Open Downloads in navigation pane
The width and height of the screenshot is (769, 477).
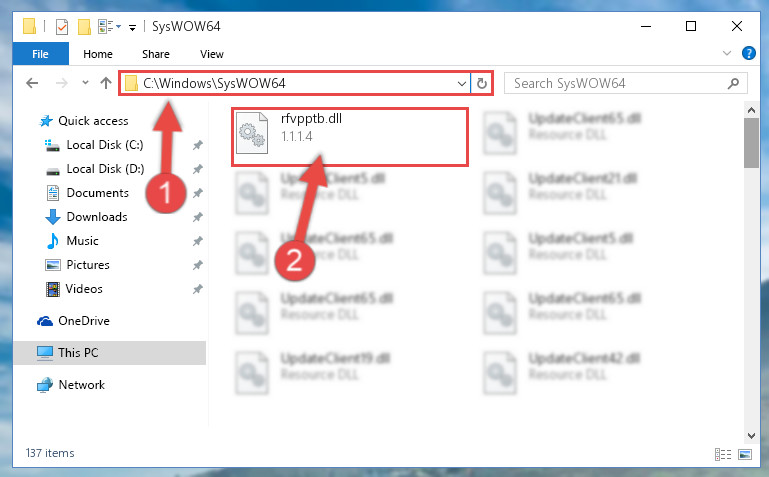pyautogui.click(x=97, y=217)
